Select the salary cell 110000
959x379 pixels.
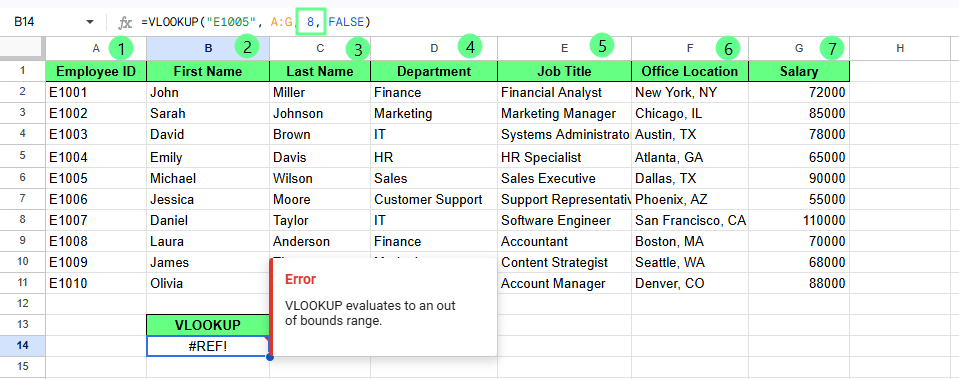coord(799,220)
